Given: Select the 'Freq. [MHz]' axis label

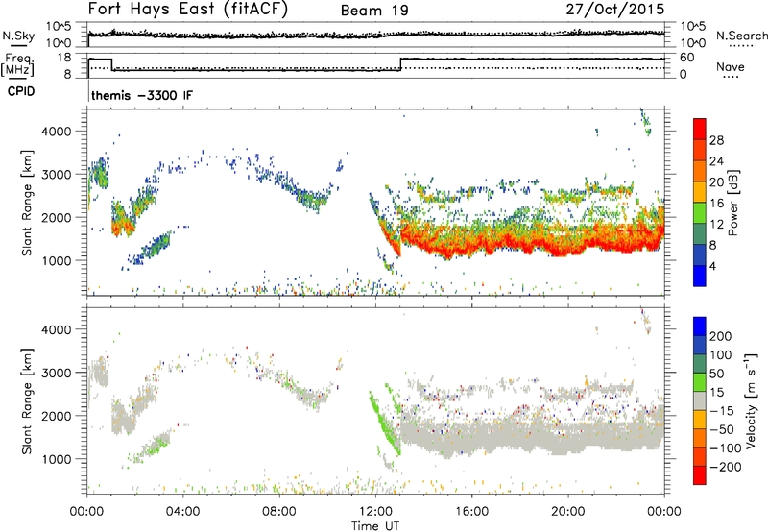Looking at the screenshot, I should 17,64.
